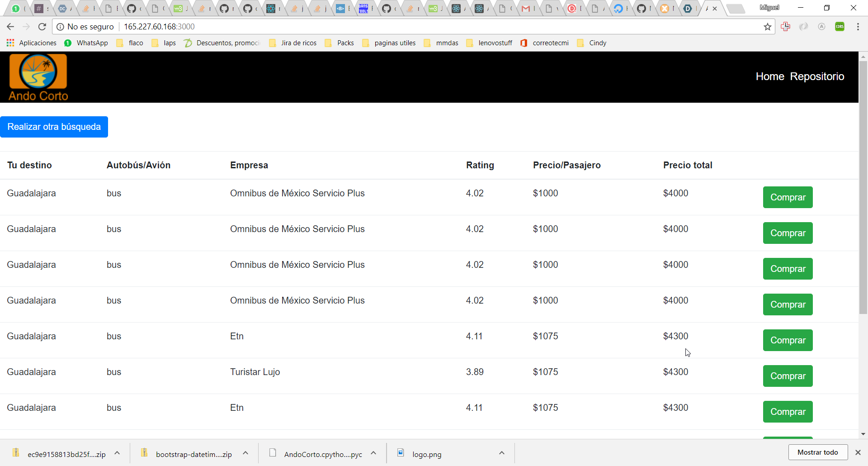Open the Cindy bookmarks folder

592,43
